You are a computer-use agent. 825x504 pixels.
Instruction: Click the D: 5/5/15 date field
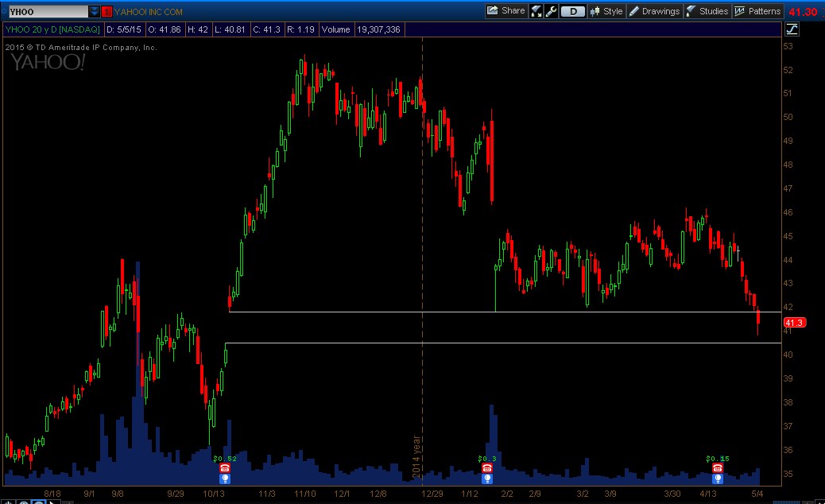click(x=124, y=29)
